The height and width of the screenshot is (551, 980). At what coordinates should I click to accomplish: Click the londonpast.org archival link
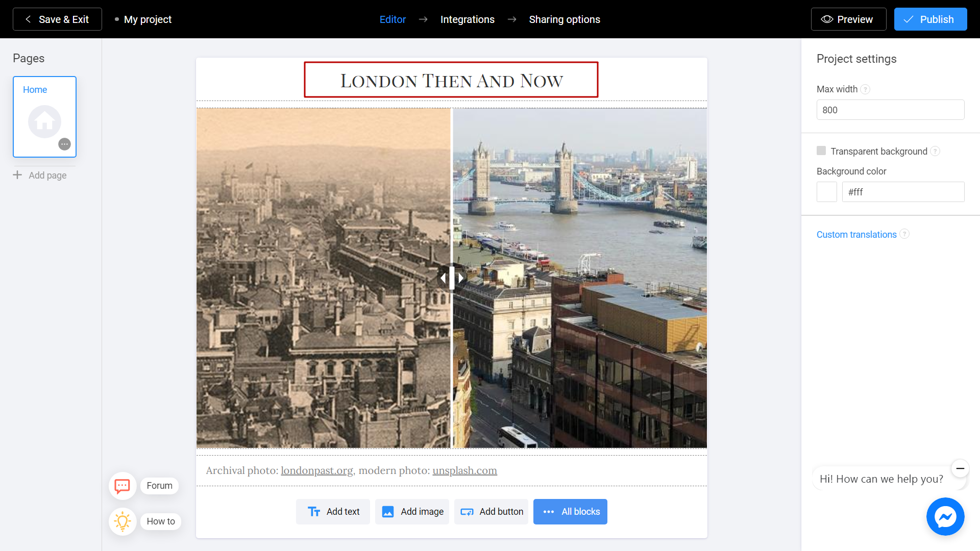316,470
